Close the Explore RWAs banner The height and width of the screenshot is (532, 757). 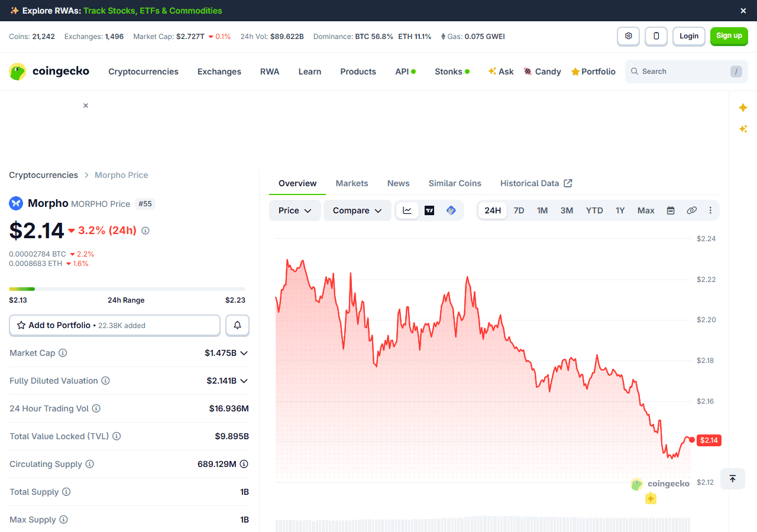[x=743, y=11]
